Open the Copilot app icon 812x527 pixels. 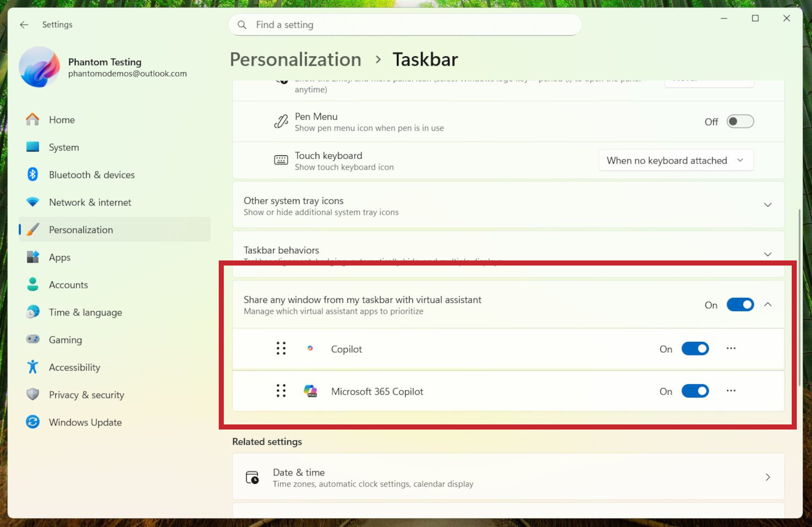[x=310, y=349]
